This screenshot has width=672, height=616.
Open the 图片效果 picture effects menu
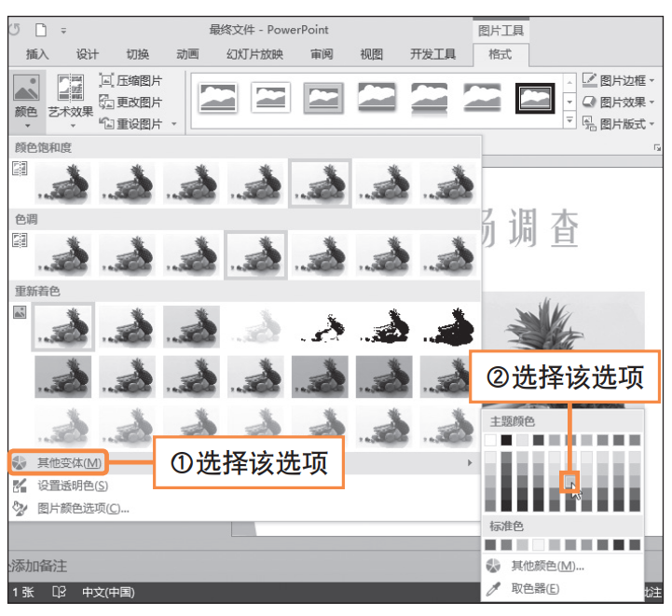(619, 102)
